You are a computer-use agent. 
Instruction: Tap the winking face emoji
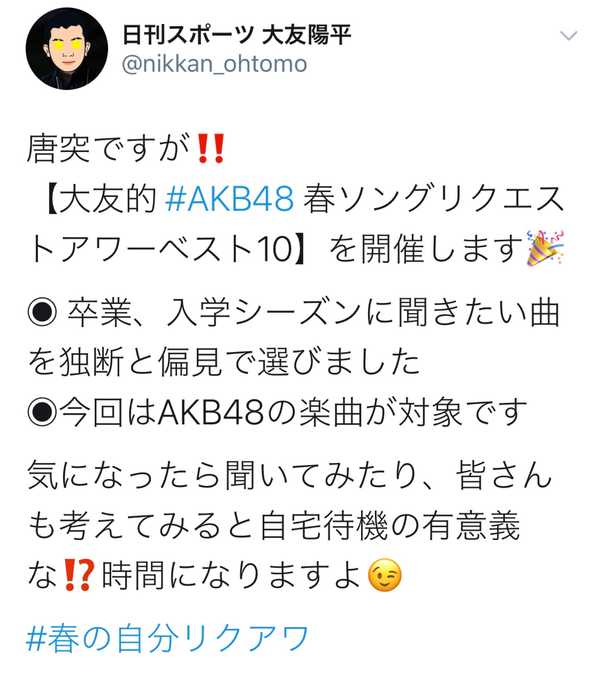[x=385, y=575]
